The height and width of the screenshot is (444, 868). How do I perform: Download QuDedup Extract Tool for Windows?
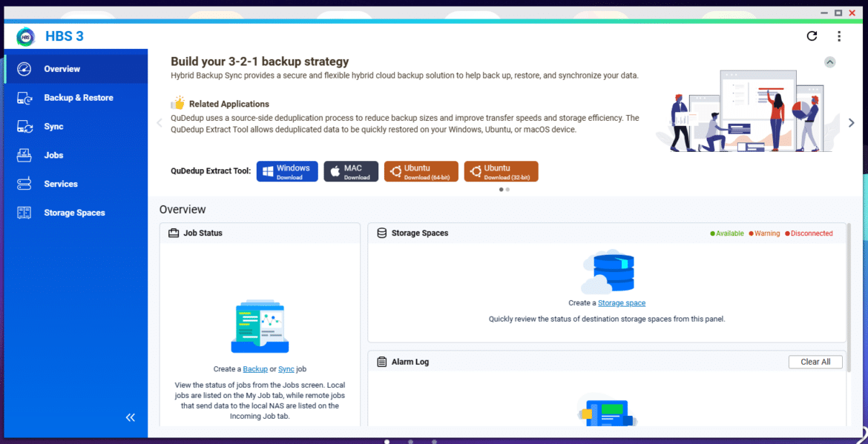coord(287,171)
